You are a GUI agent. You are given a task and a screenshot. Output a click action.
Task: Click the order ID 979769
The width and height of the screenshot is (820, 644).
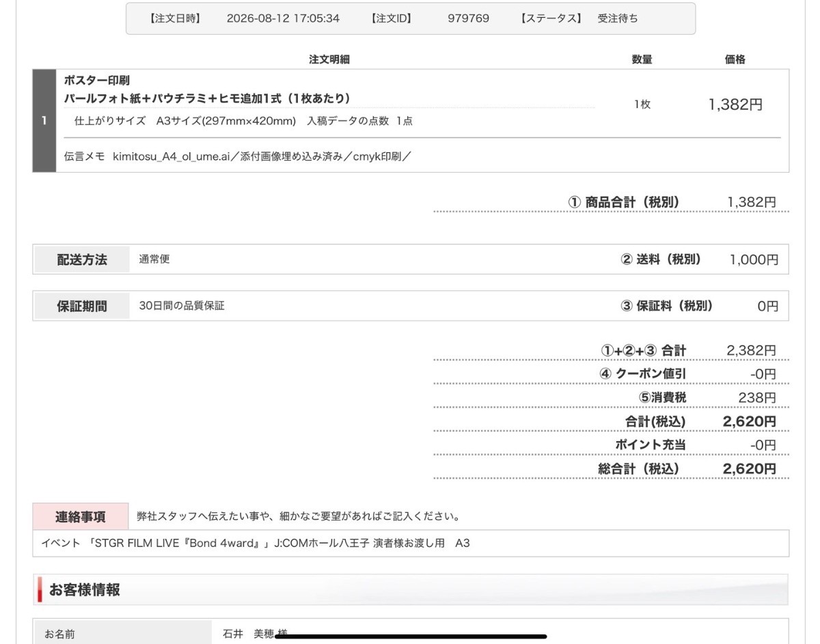468,18
